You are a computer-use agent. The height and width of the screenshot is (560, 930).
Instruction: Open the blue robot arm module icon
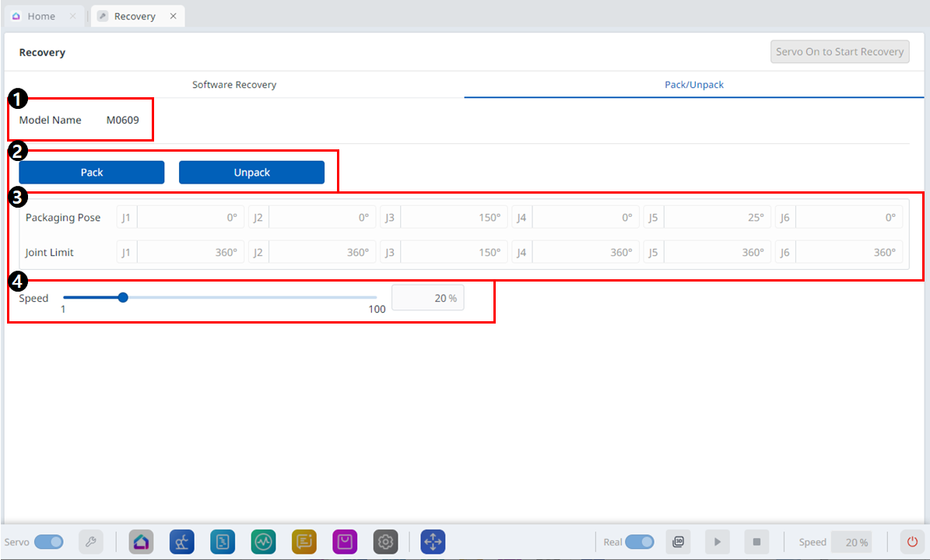[182, 541]
